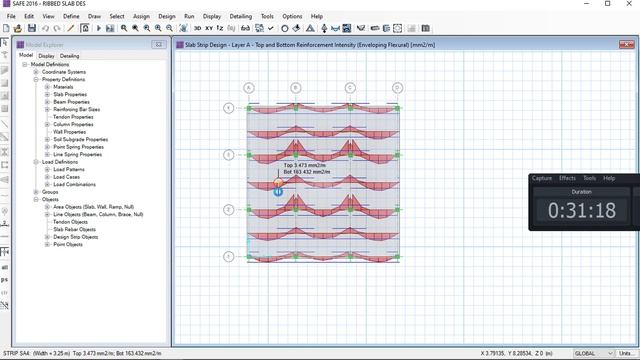Image resolution: width=640 pixels, height=360 pixels.
Task: Expand the Load Patterns node
Action: point(47,169)
